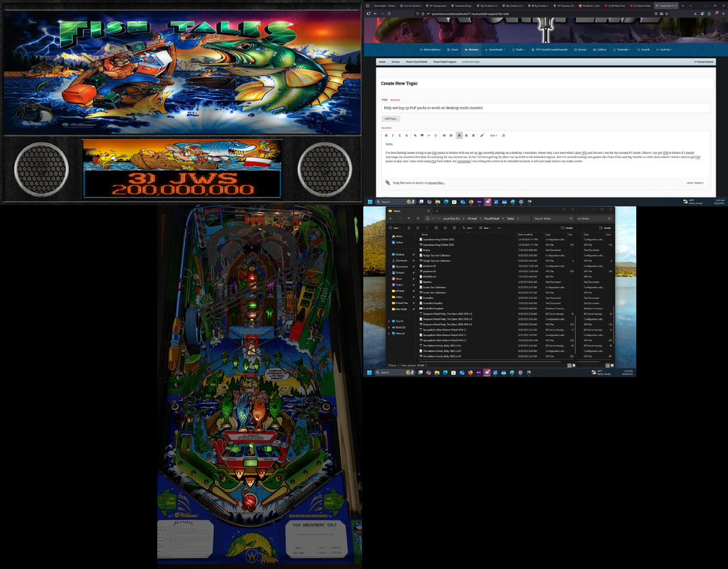Click the topic Title input field
Screen dimensions: 728x569
545,108
